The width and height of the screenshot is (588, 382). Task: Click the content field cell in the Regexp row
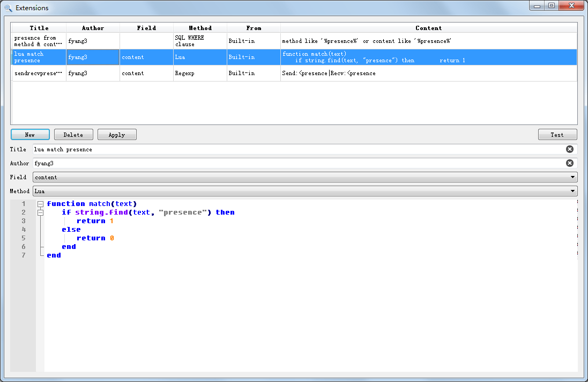[x=147, y=73]
